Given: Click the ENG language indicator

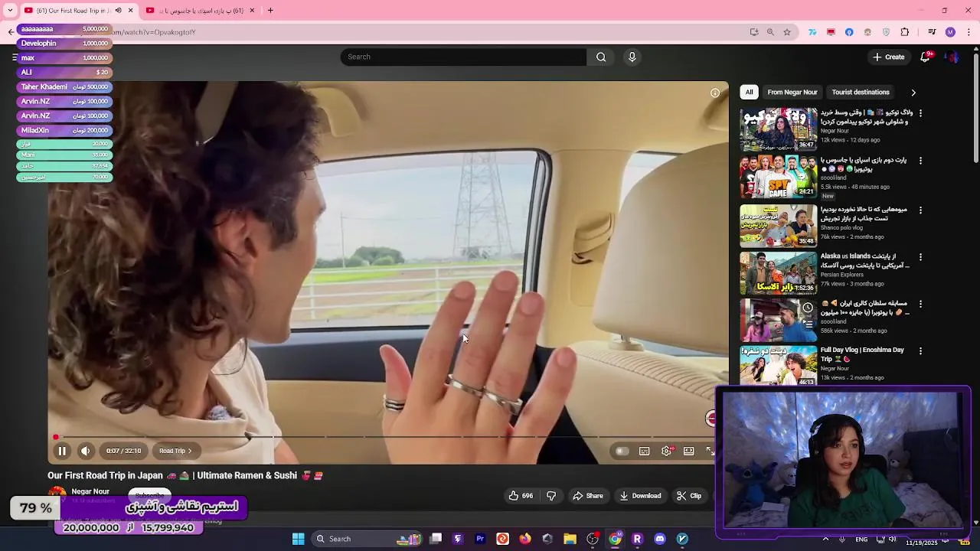Looking at the screenshot, I should click(861, 540).
